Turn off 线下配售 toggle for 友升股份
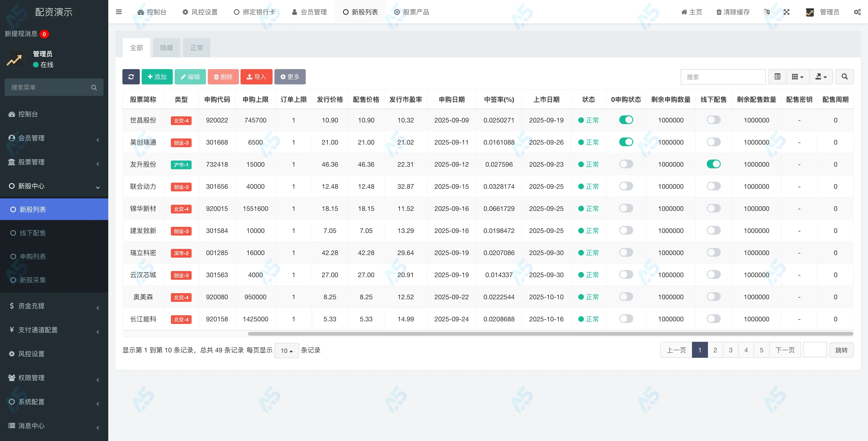The width and height of the screenshot is (868, 441). click(x=713, y=164)
